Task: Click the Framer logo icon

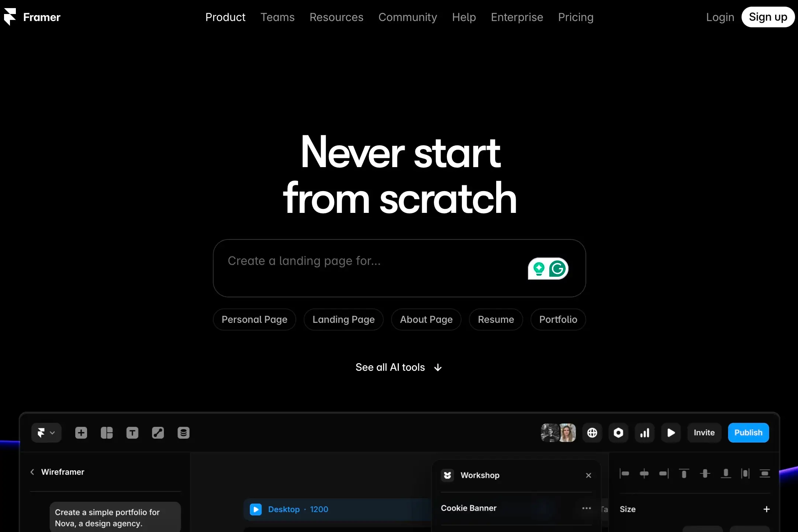Action: click(10, 17)
